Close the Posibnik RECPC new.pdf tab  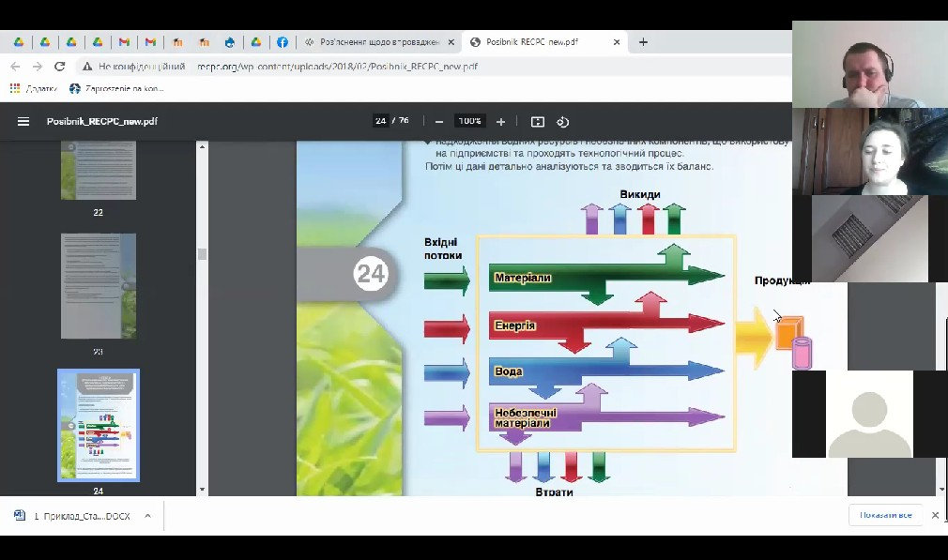[617, 42]
